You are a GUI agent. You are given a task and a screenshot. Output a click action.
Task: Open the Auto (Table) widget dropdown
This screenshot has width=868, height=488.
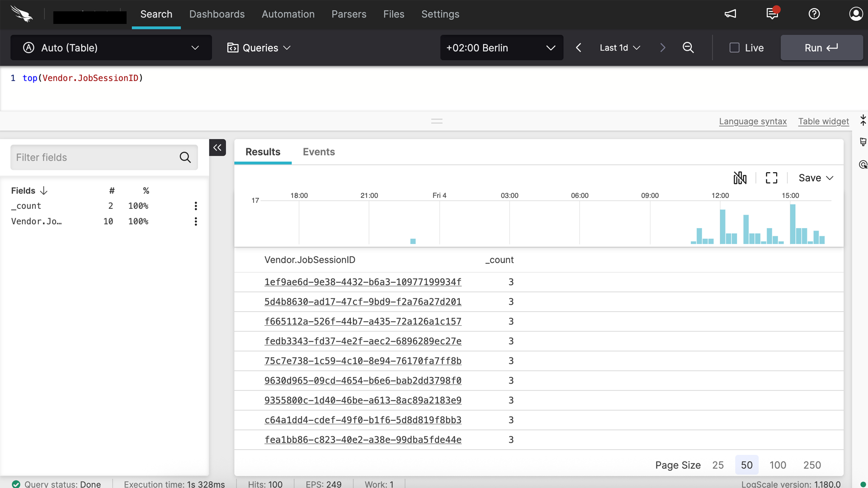(111, 47)
